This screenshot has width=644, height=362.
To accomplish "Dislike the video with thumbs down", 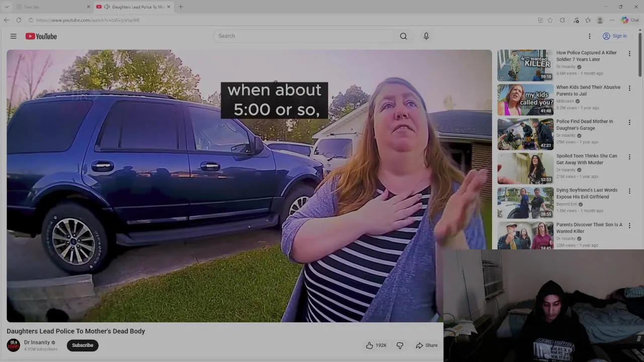I will [x=400, y=345].
